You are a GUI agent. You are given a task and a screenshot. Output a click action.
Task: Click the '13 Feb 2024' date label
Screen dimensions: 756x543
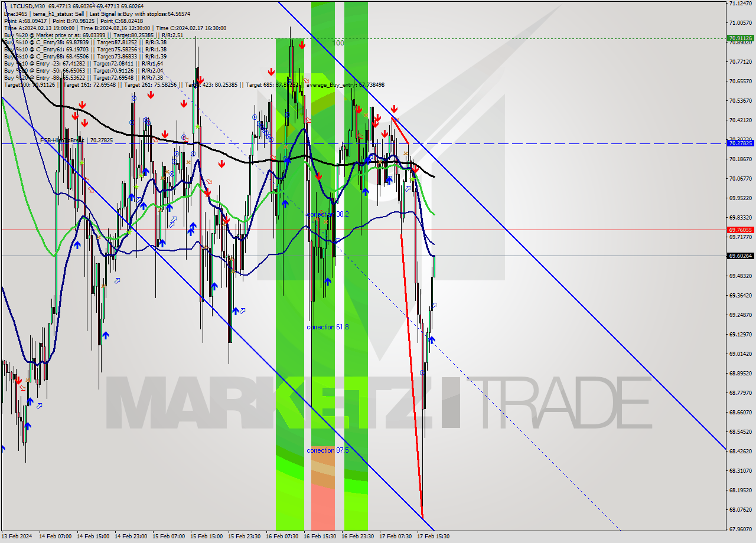[17, 537]
